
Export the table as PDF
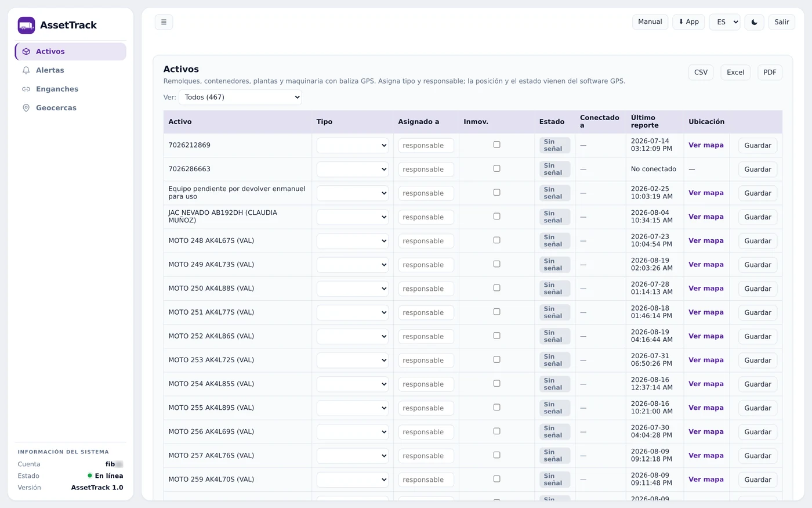pyautogui.click(x=770, y=73)
